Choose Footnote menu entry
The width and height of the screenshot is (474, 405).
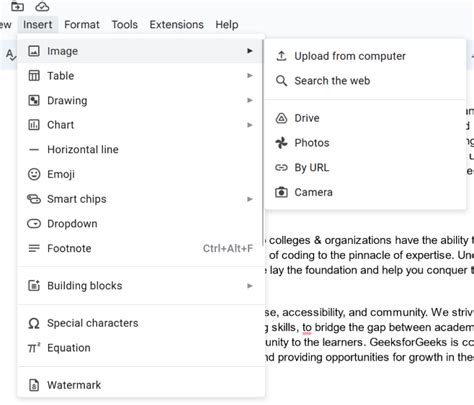coord(141,248)
